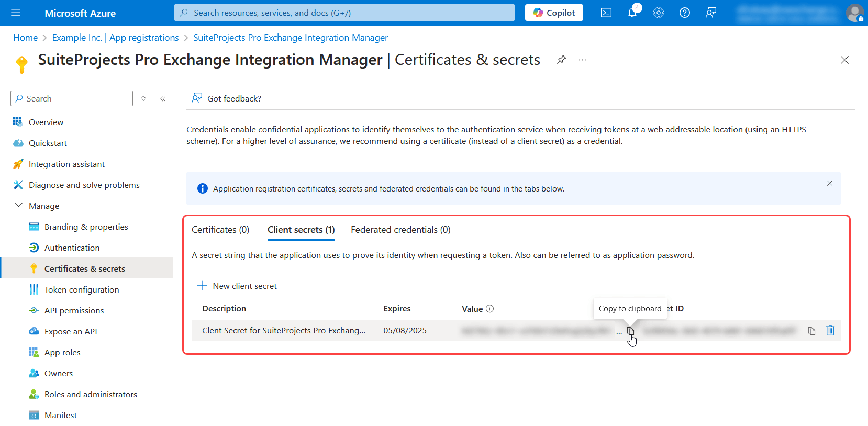The height and width of the screenshot is (426, 868).
Task: Open the Azure portal hamburger menu
Action: 16,13
